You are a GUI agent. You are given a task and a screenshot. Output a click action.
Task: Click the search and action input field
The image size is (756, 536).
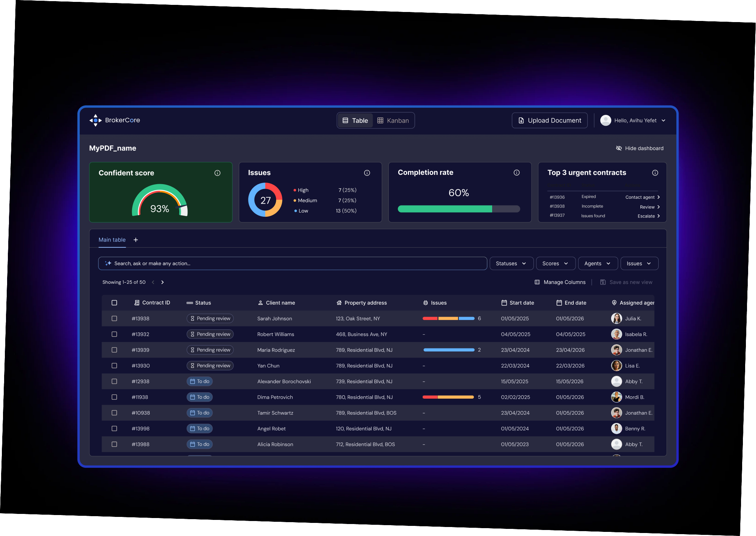tap(292, 264)
